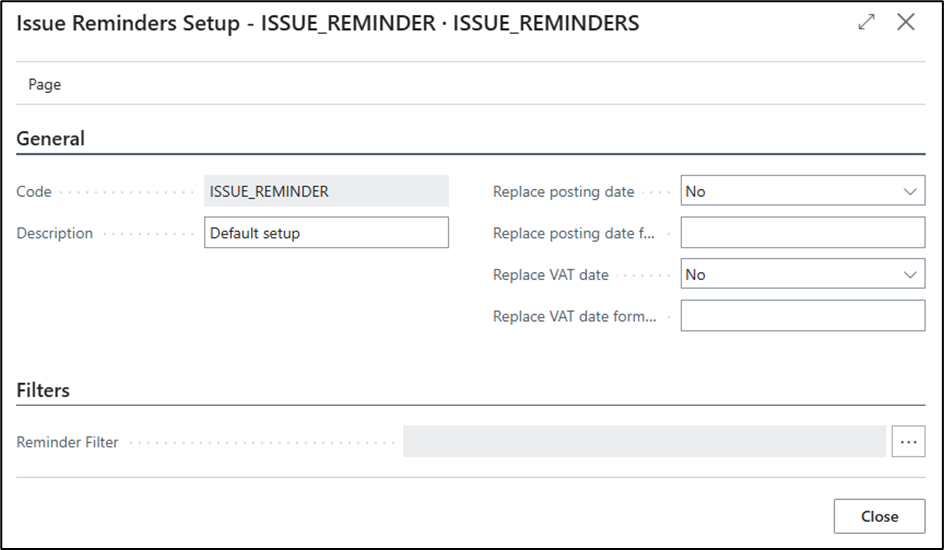
Task: Focus the Description input field
Action: point(326,233)
